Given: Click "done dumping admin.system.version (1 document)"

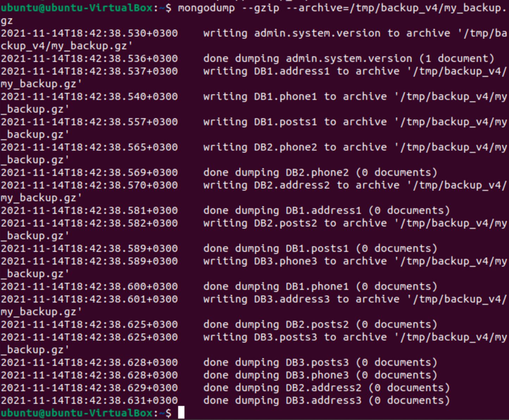Looking at the screenshot, I should tap(349, 58).
